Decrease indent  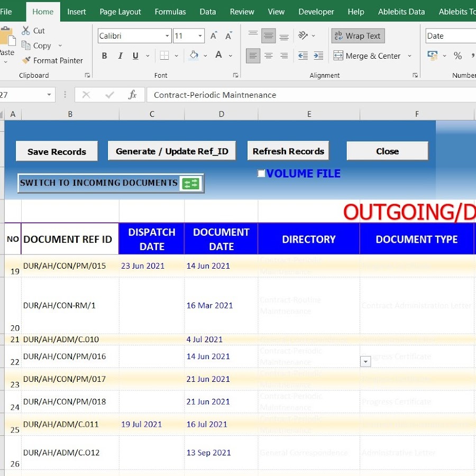303,56
